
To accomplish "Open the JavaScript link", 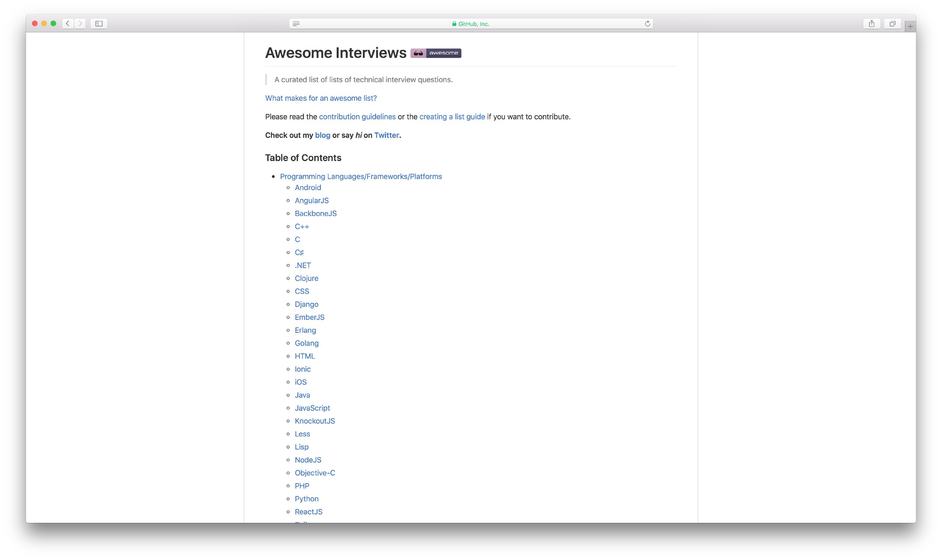I will click(x=312, y=407).
